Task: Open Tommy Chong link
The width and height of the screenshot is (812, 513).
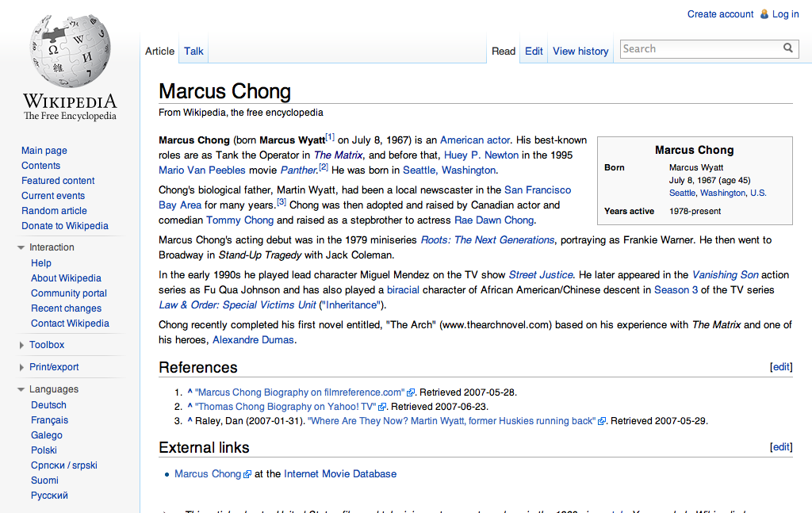Action: tap(239, 220)
